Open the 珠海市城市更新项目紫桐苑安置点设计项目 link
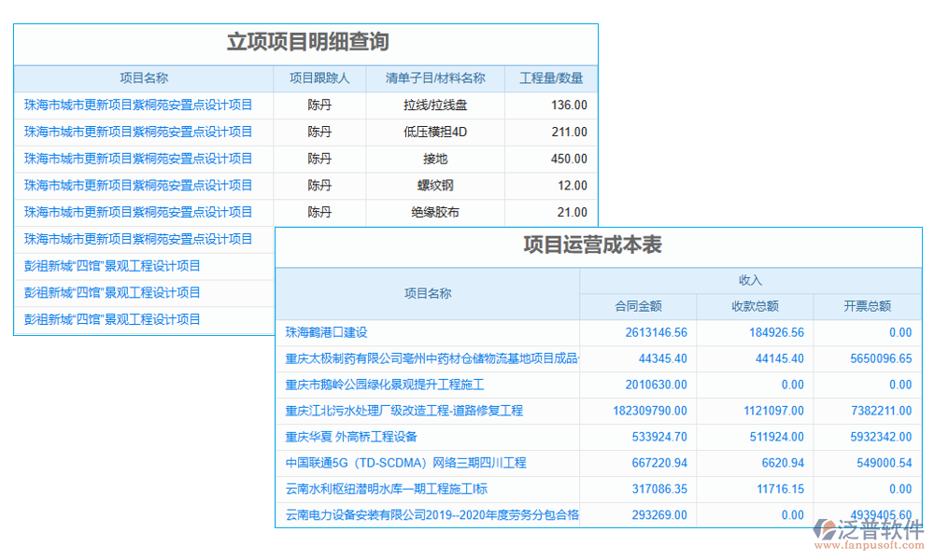This screenshot has height=560, width=934. 140,105
